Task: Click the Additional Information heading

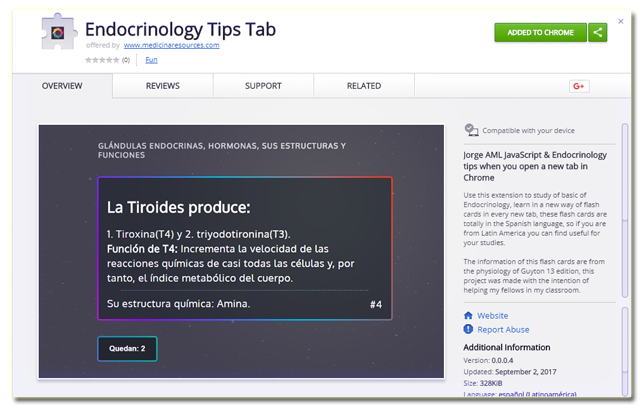Action: (507, 347)
